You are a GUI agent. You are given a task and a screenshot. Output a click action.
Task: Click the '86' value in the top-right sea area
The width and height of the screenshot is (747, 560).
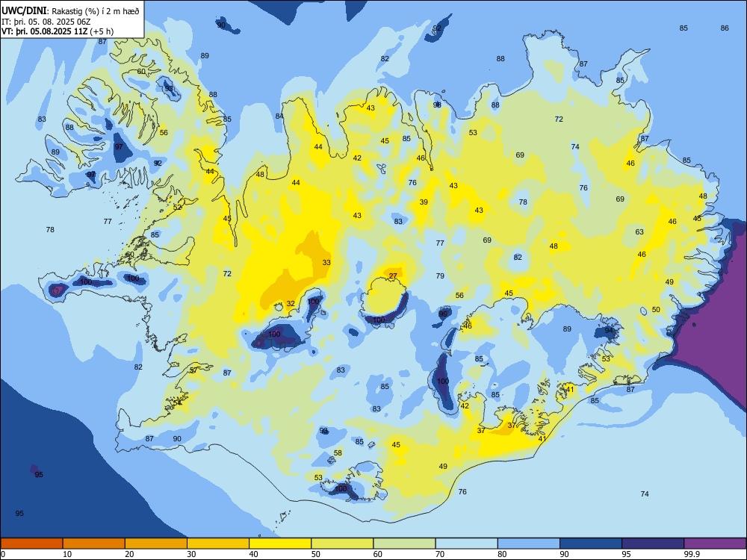tap(725, 28)
